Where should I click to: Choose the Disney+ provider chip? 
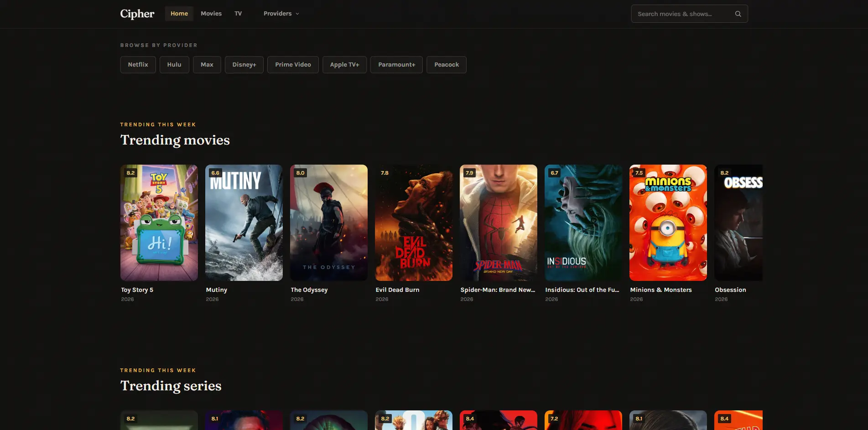tap(244, 65)
